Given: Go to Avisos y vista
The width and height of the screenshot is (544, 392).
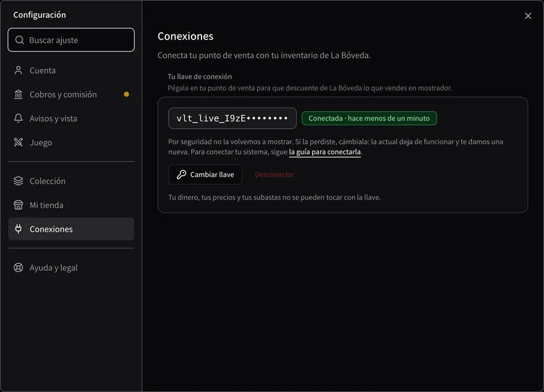Looking at the screenshot, I should 71,118.
